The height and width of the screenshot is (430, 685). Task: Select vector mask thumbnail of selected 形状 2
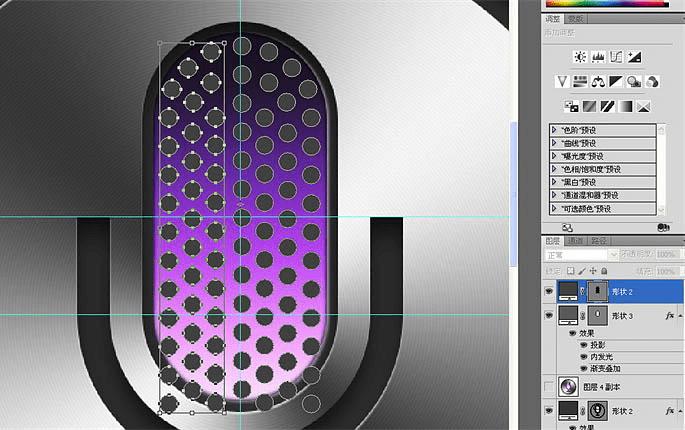(598, 291)
